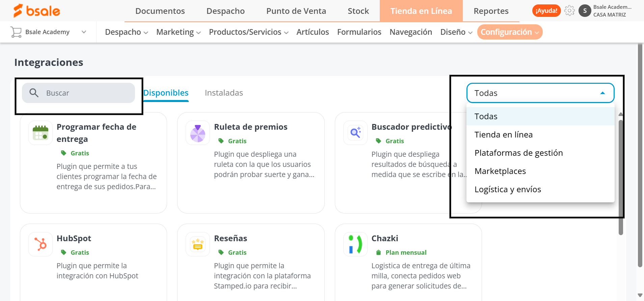Open the Programar fecha de entrega card title
Viewport: 644px width, 301px height.
pyautogui.click(x=97, y=133)
